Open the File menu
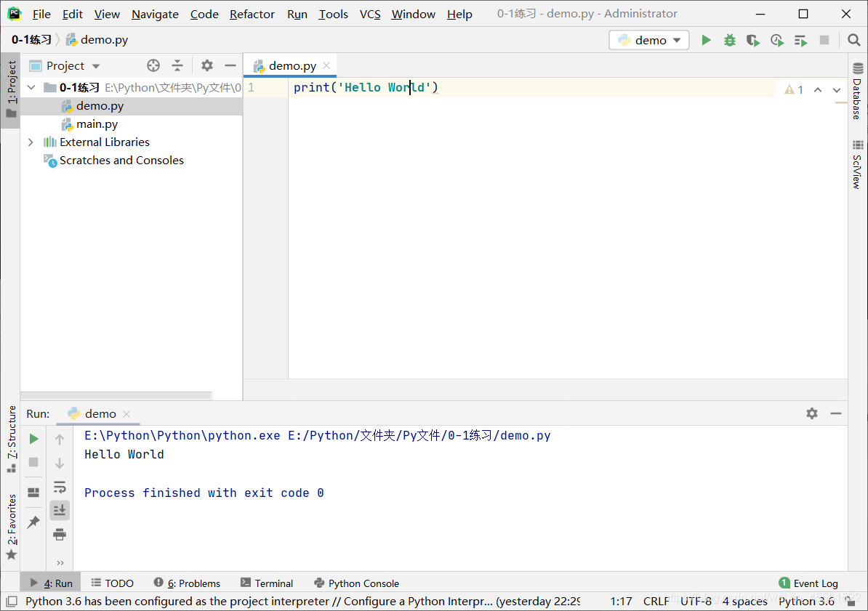Screen dimensions: 868x611 click(x=41, y=14)
